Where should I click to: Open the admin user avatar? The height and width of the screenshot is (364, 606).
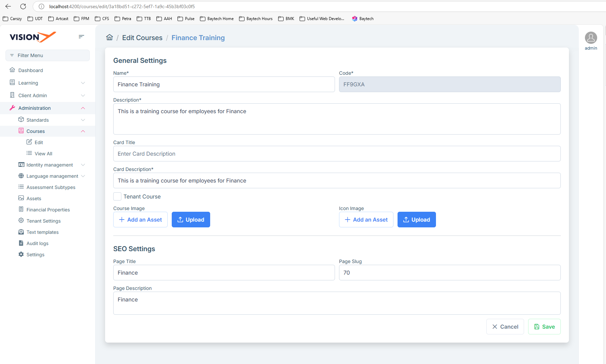pos(591,38)
